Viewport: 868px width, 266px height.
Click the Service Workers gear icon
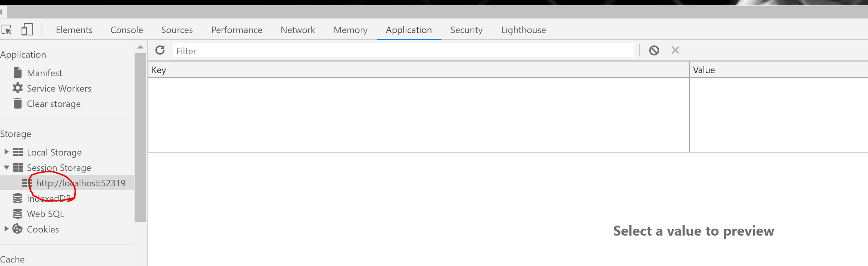(18, 88)
